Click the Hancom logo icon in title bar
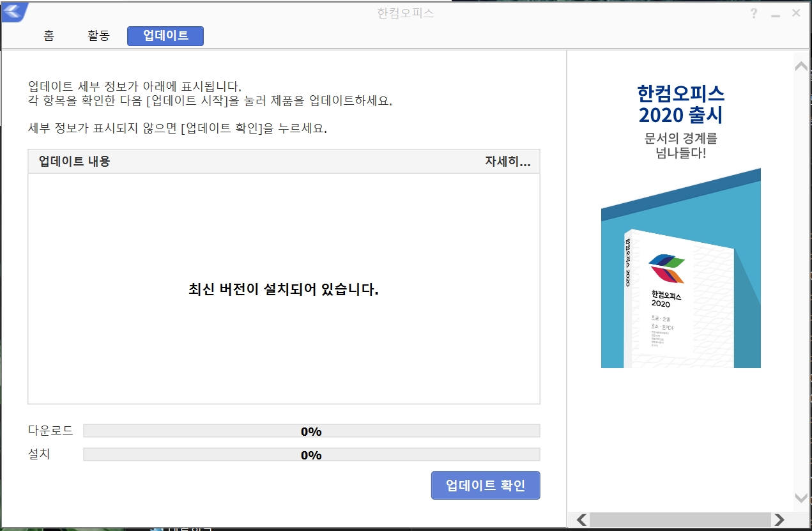Image resolution: width=812 pixels, height=531 pixels. coord(14,12)
